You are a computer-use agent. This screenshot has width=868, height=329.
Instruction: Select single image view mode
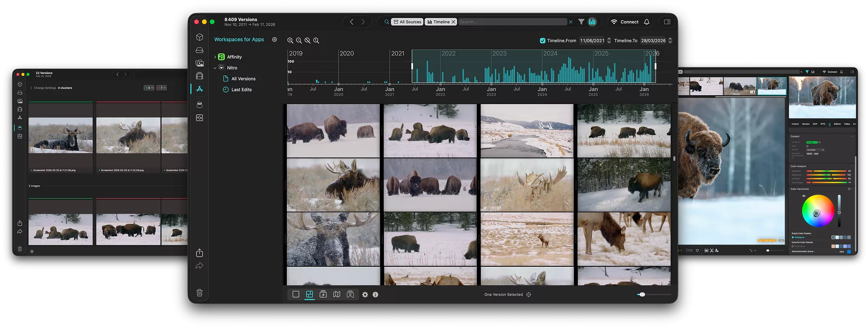[296, 294]
